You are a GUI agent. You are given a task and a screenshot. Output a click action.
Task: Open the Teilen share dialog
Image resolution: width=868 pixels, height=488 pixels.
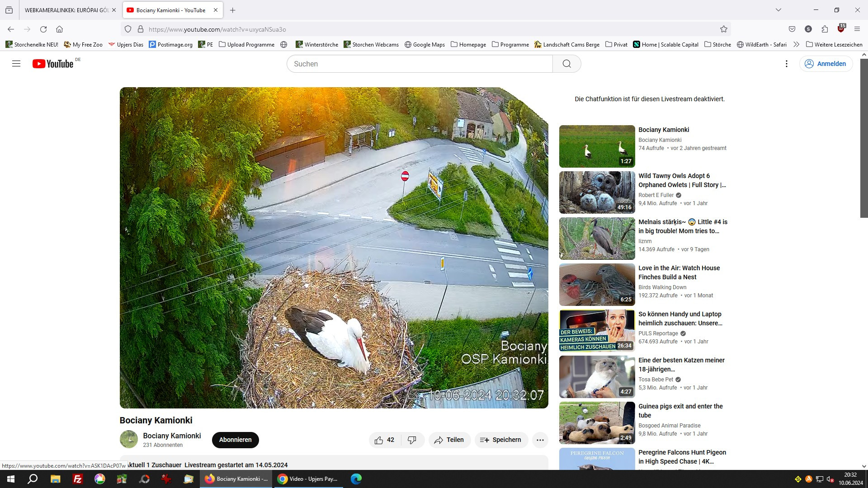click(x=449, y=440)
